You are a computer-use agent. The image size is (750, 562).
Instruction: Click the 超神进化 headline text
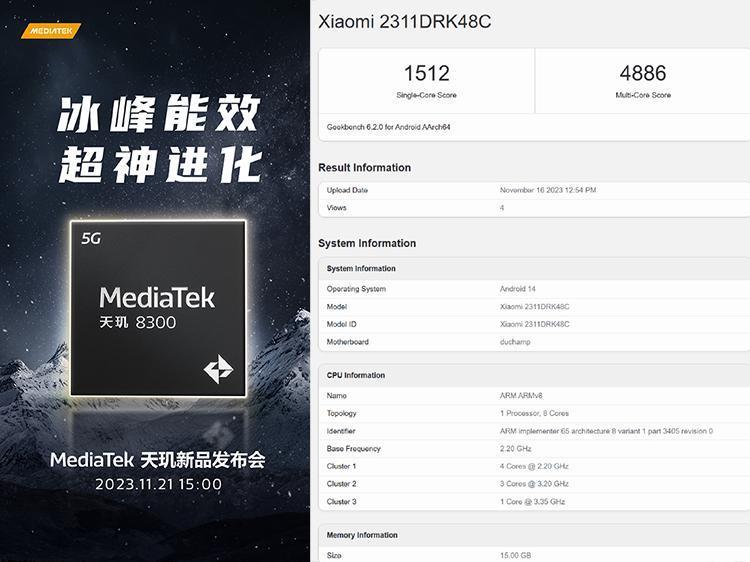pyautogui.click(x=160, y=165)
